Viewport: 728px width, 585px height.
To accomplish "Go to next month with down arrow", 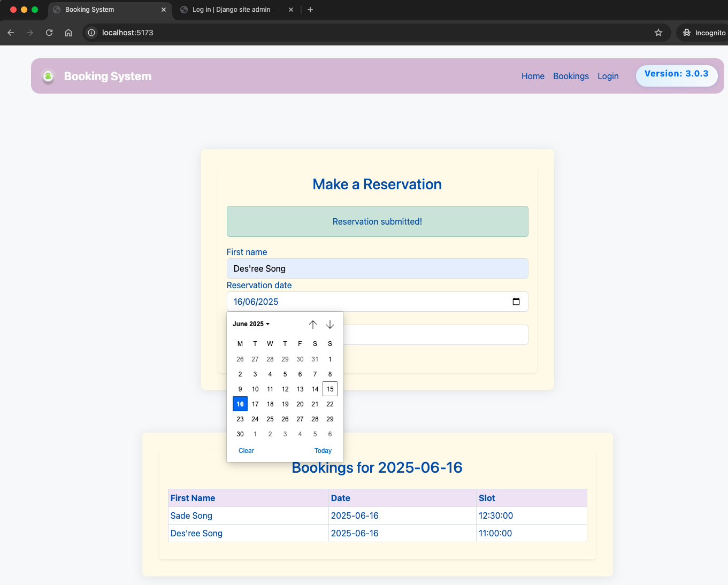I will point(330,325).
